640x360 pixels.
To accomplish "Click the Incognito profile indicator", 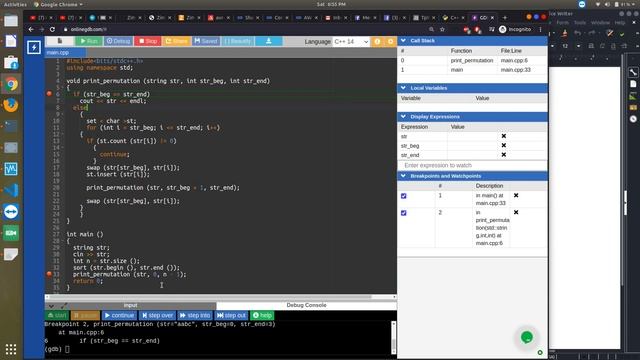I will tap(515, 29).
